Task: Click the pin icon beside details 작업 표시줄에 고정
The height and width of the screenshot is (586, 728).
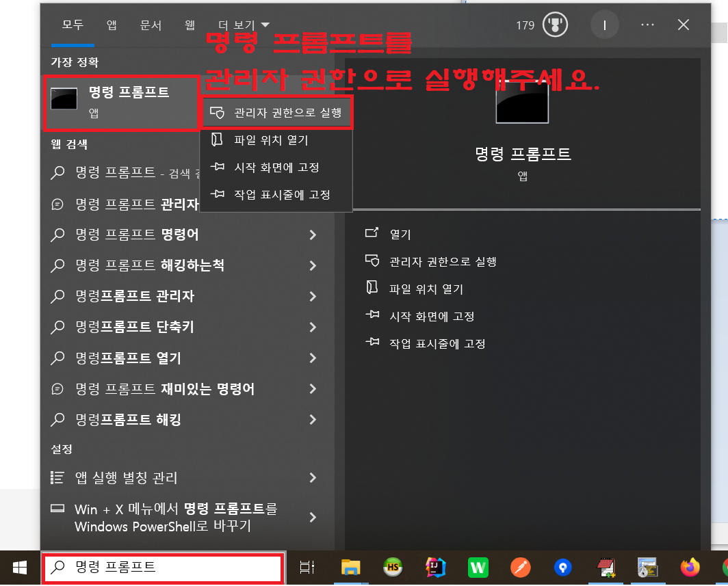Action: click(372, 342)
